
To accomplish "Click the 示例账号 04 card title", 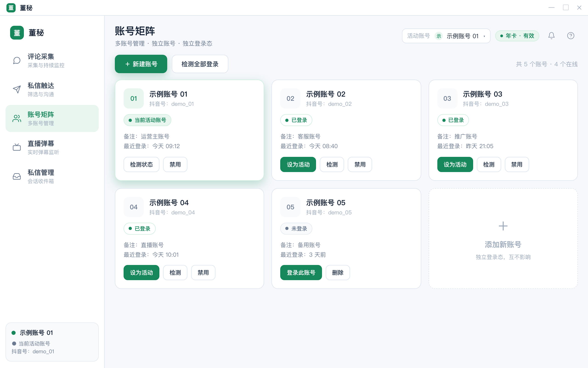I will click(x=169, y=203).
